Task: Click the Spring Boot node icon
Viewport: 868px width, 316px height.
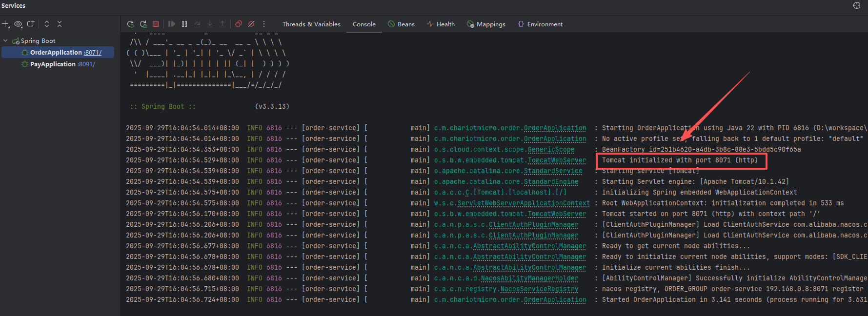Action: 16,41
